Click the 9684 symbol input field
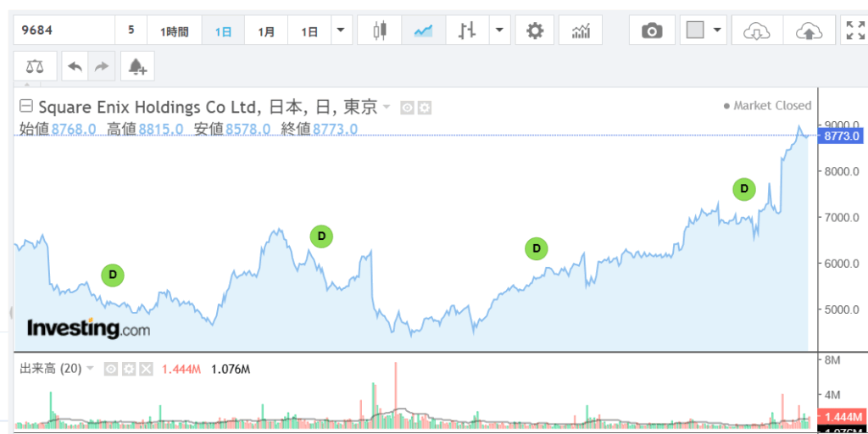This screenshot has width=868, height=434. (x=64, y=31)
